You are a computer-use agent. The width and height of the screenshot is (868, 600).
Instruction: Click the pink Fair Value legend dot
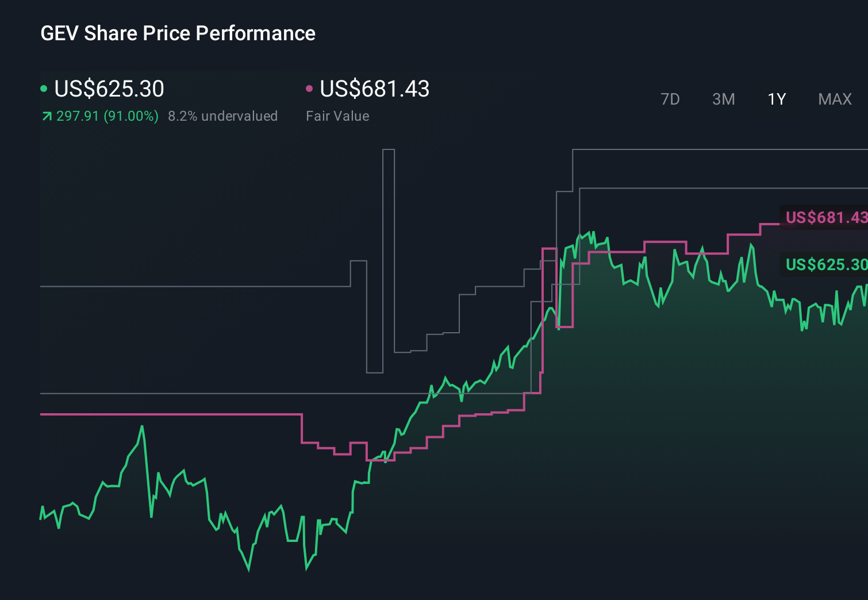click(310, 89)
